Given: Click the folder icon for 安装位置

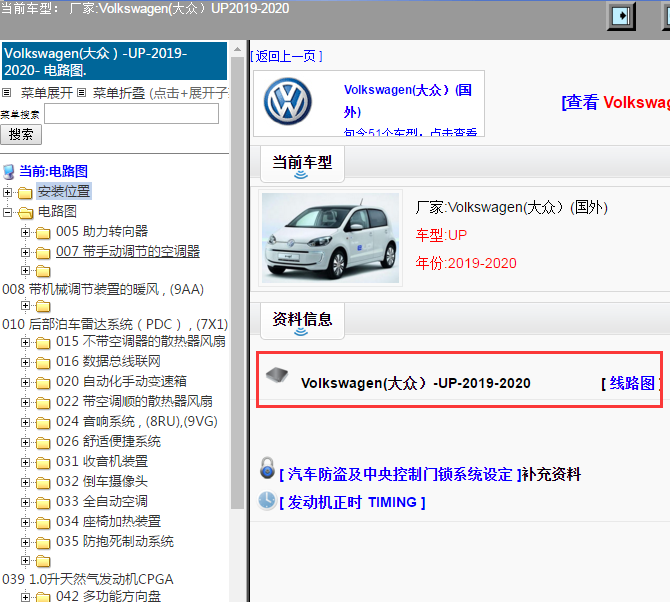Looking at the screenshot, I should point(25,193).
